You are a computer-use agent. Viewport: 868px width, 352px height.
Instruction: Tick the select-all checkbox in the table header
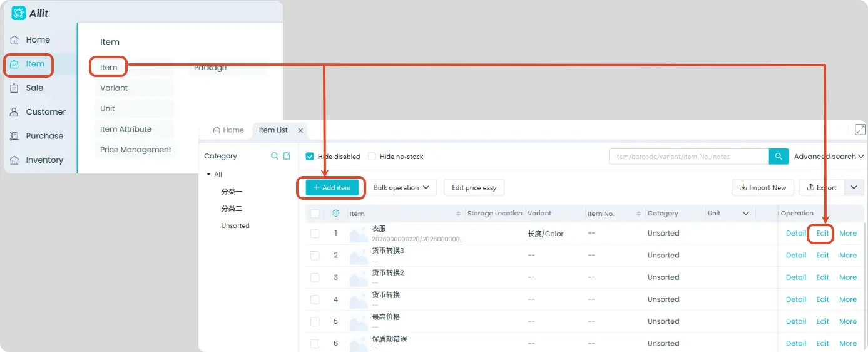(x=315, y=214)
